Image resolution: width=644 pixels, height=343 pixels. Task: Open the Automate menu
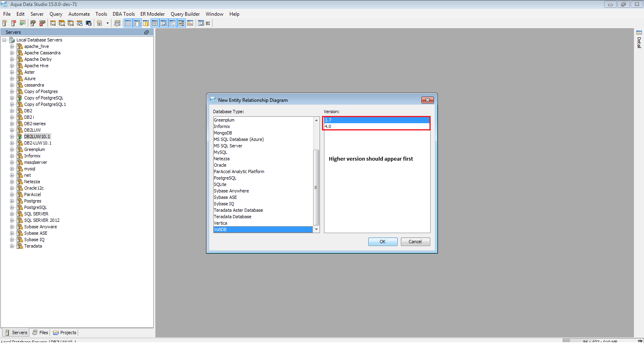[79, 14]
